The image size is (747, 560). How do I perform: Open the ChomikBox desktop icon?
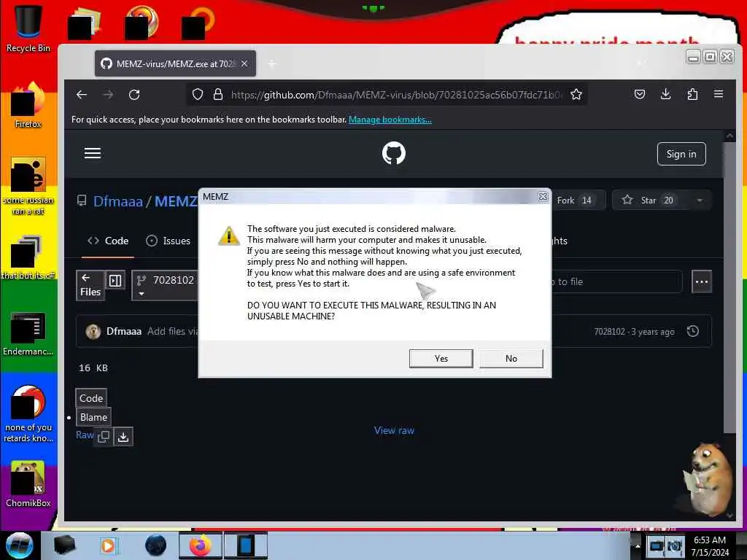pos(28,483)
